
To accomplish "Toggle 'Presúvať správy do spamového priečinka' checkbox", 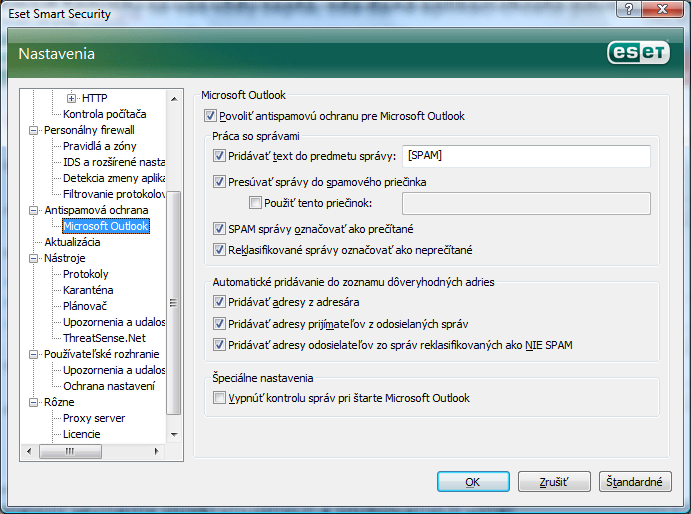I will 219,182.
